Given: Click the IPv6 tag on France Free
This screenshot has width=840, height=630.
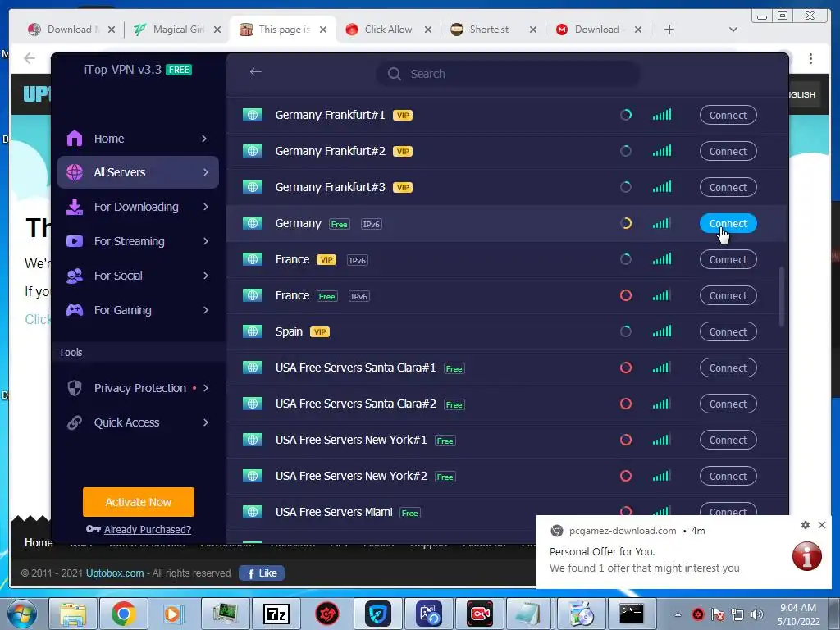Looking at the screenshot, I should (359, 296).
